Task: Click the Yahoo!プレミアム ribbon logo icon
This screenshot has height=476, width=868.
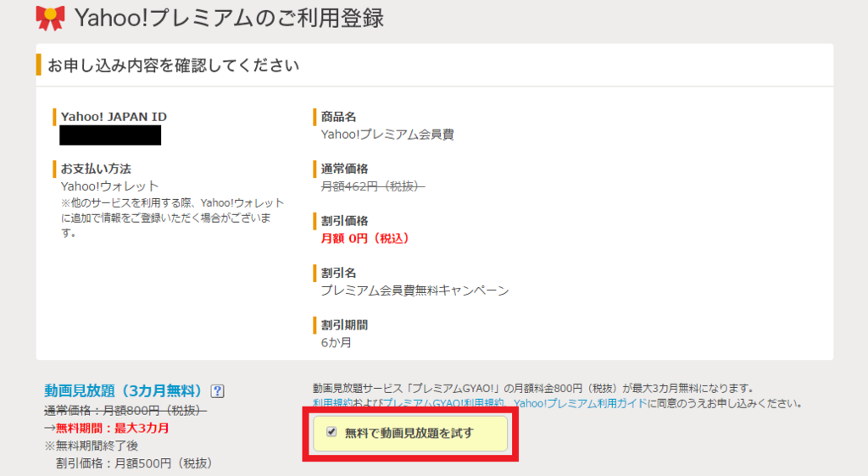Action: tap(50, 18)
